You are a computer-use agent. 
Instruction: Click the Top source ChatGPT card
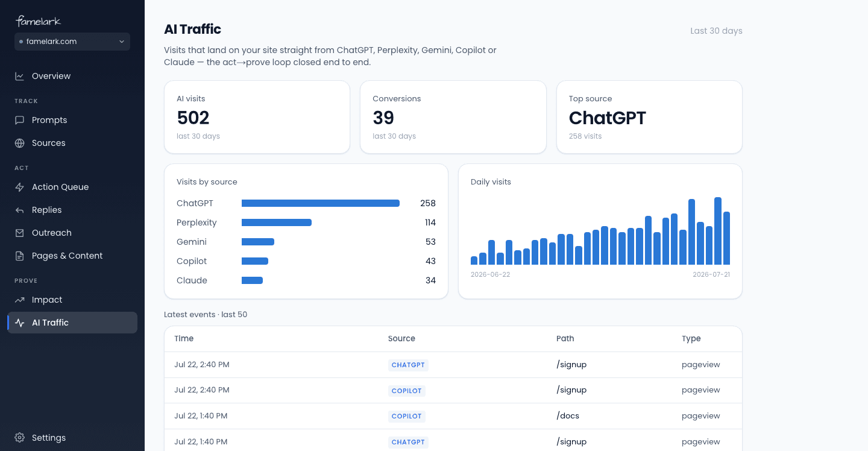tap(649, 117)
